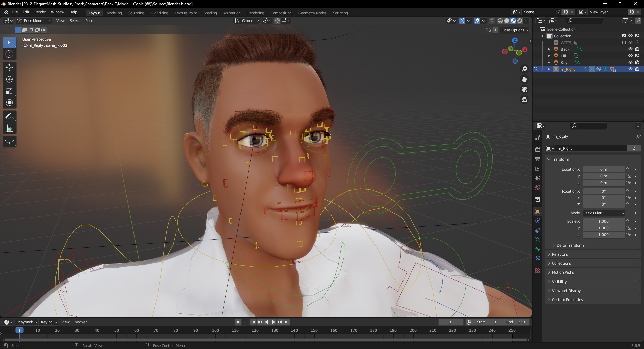Open the Render menu in top bar
Image resolution: width=644 pixels, height=349 pixels.
tap(40, 12)
